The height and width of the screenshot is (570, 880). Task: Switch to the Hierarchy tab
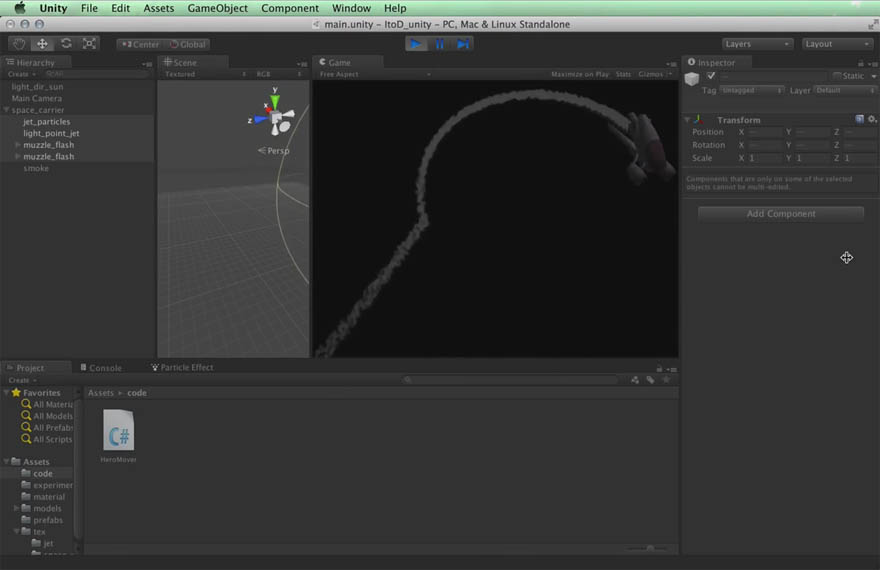tap(35, 62)
